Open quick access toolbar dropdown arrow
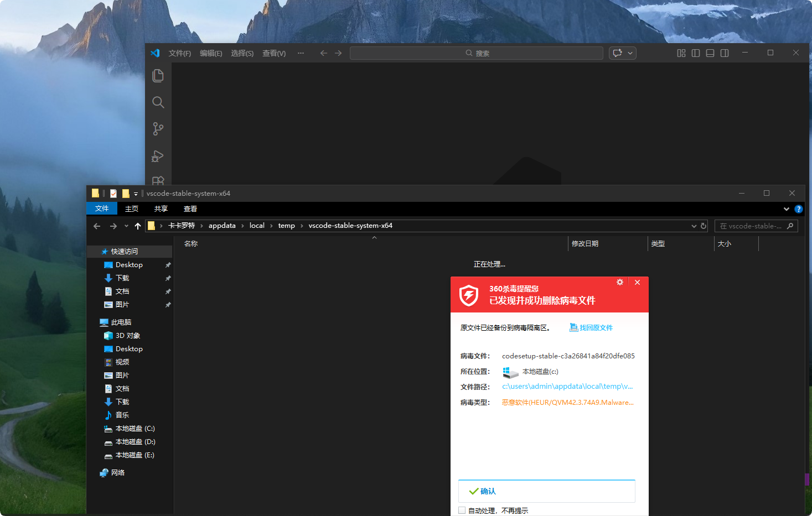This screenshot has height=516, width=812. pos(136,194)
